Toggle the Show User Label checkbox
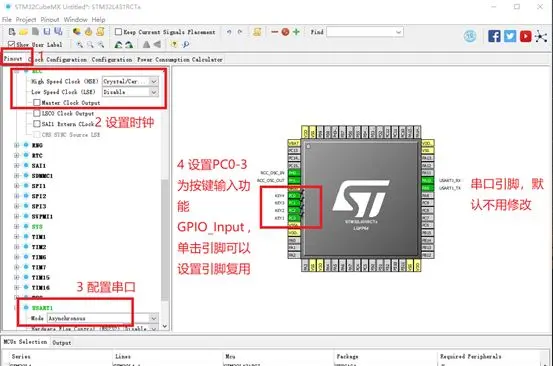553x366 pixels. click(11, 44)
